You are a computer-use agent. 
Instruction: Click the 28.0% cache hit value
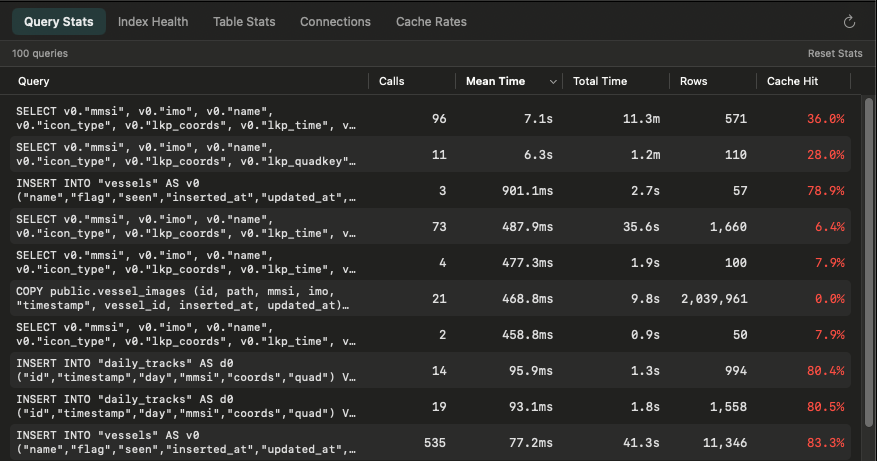click(826, 154)
